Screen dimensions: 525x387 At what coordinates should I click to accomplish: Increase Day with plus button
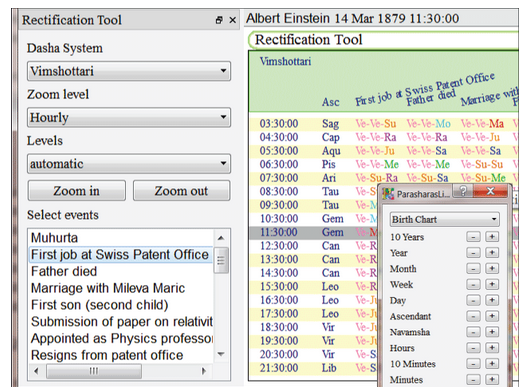[492, 300]
